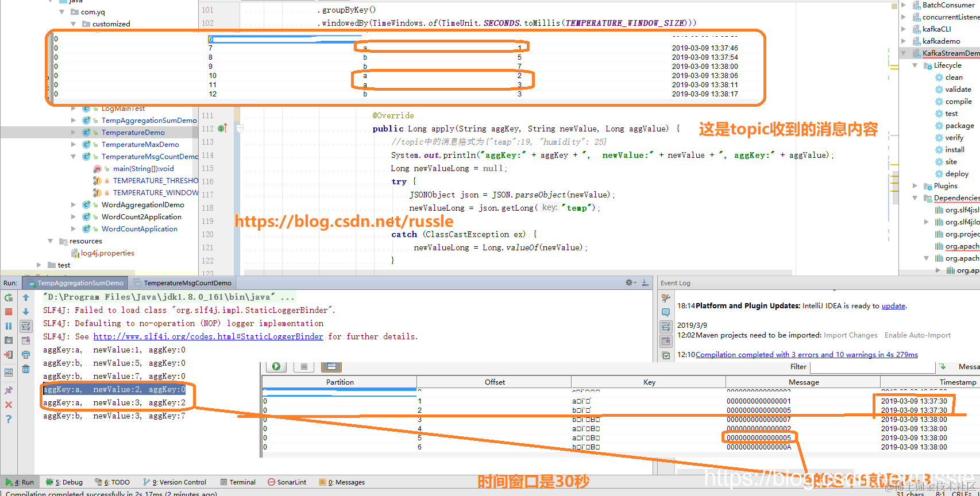Click Enable Auto-Import in Event Log

[x=917, y=335]
